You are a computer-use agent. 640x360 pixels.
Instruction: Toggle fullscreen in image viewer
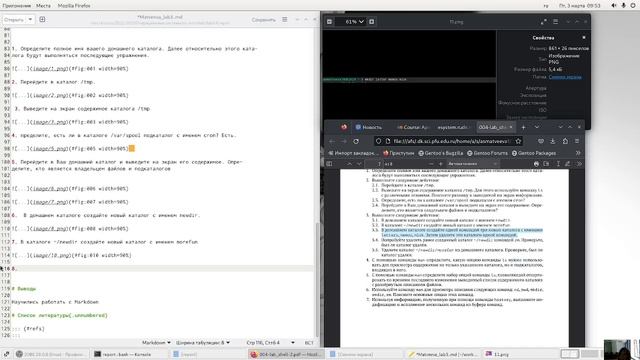pos(543,22)
